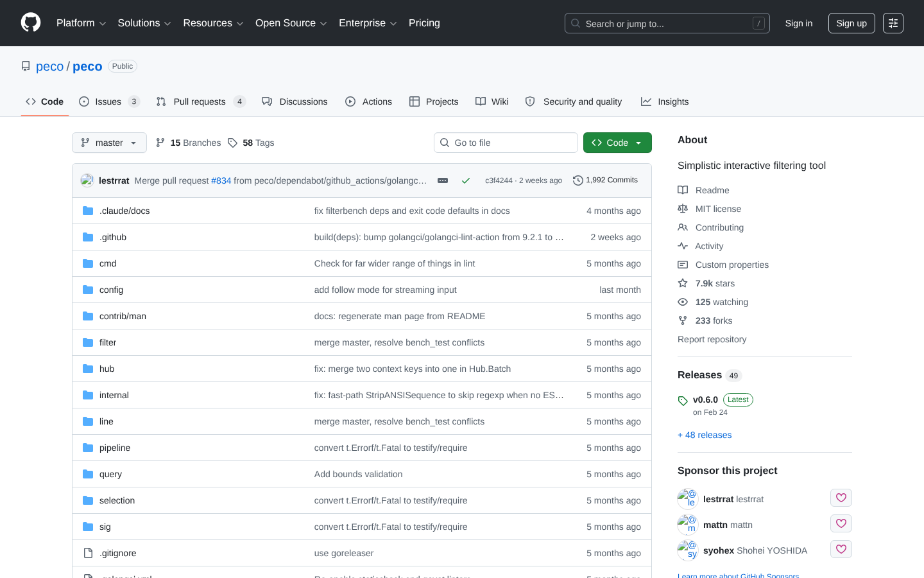Open the + 48 releases link
Viewport: 924px width, 578px height.
tap(705, 435)
